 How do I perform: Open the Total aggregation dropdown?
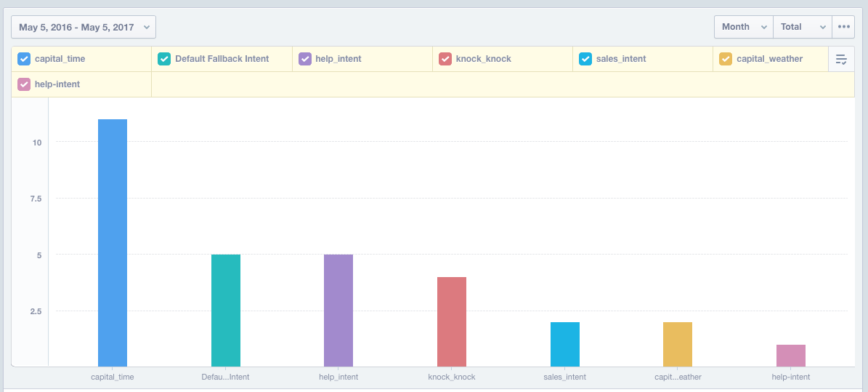pyautogui.click(x=802, y=27)
